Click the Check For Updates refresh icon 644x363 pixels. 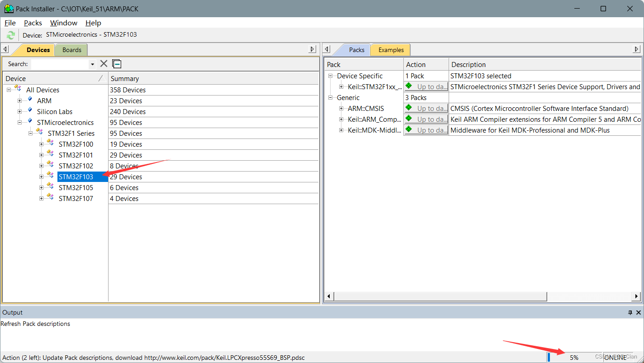[x=11, y=35]
